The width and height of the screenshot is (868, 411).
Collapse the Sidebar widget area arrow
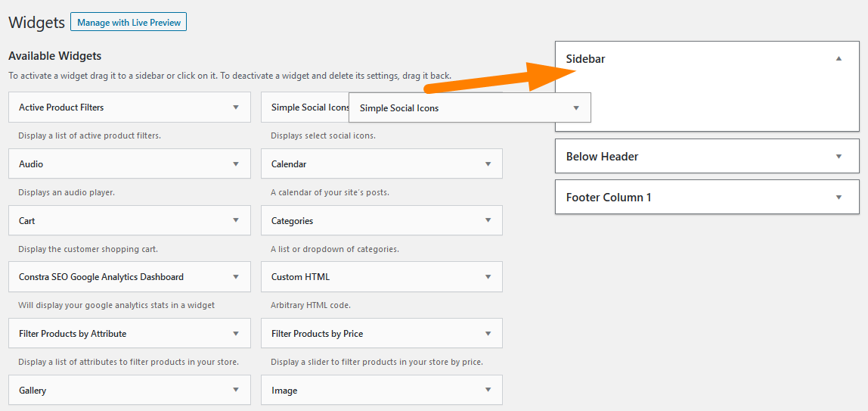tap(839, 58)
